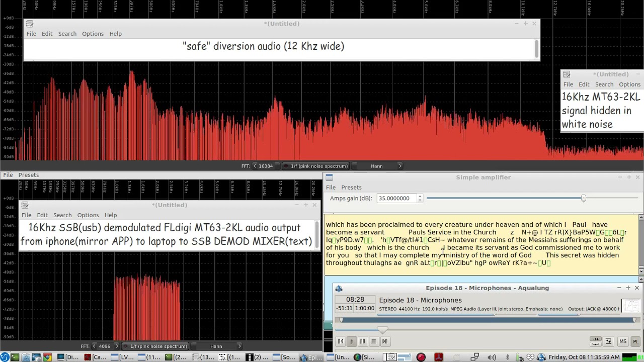Open File menu in white noise note window

pos(568,84)
